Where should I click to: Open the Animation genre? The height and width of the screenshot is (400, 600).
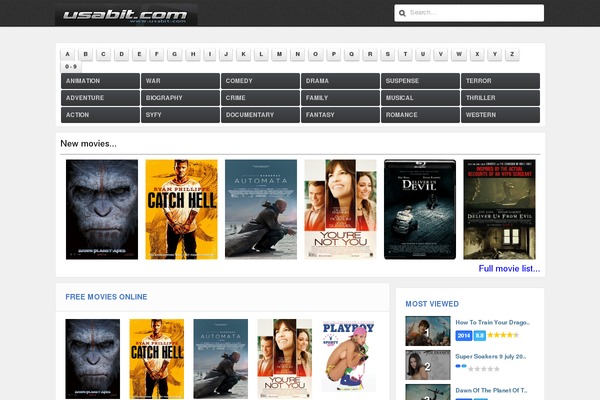tap(100, 81)
